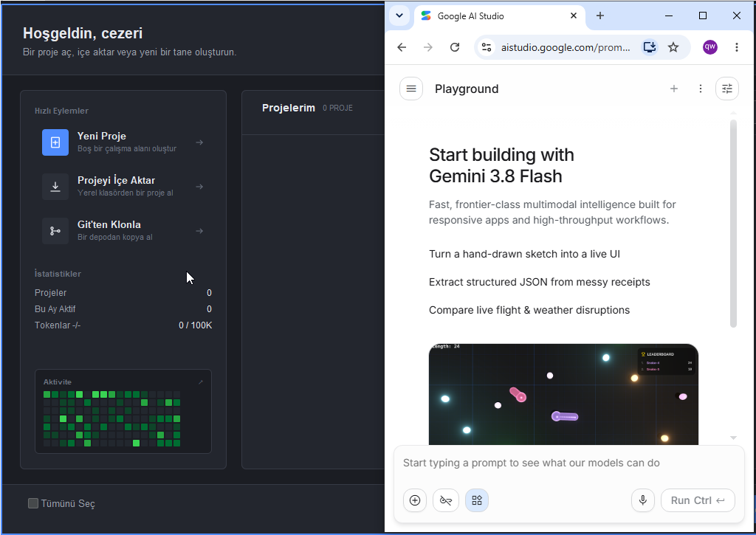This screenshot has height=535, width=756.
Task: Tick the Tümünü Seç checkbox
Action: (33, 503)
